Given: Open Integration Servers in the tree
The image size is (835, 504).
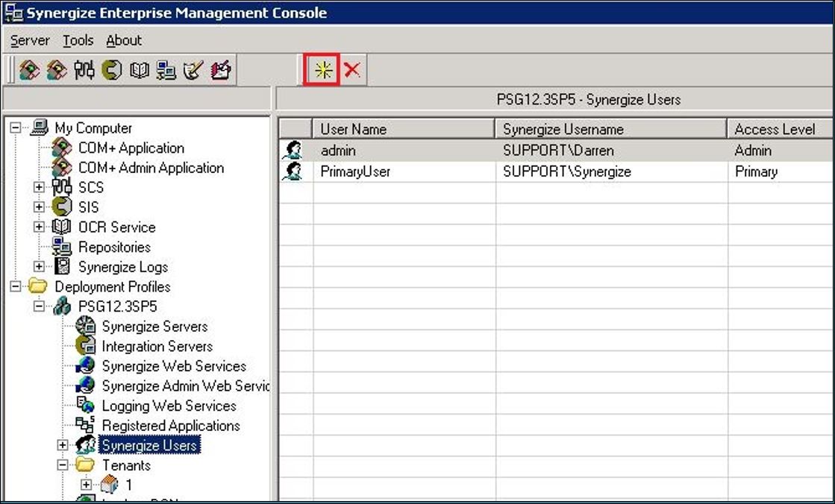Looking at the screenshot, I should click(x=157, y=347).
